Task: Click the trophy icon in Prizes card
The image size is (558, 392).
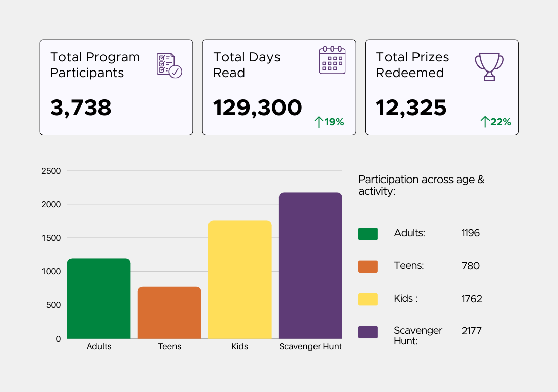Action: [x=489, y=66]
